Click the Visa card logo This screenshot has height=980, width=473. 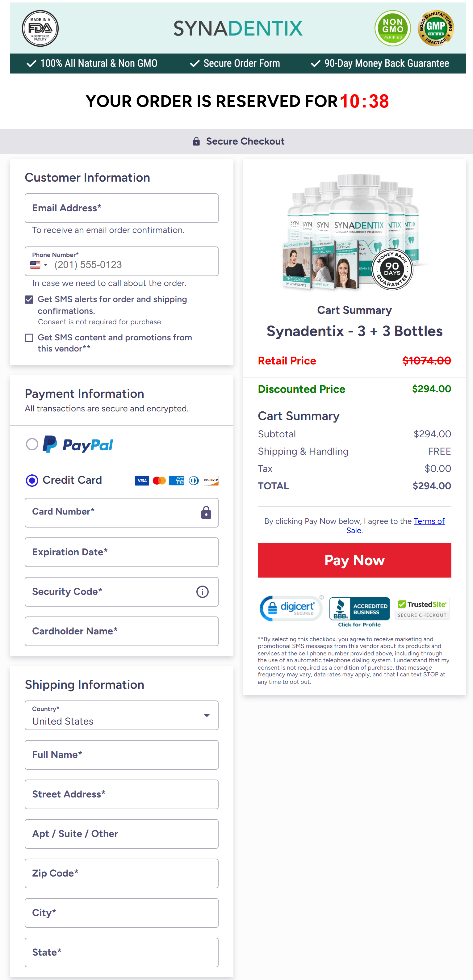tap(142, 481)
